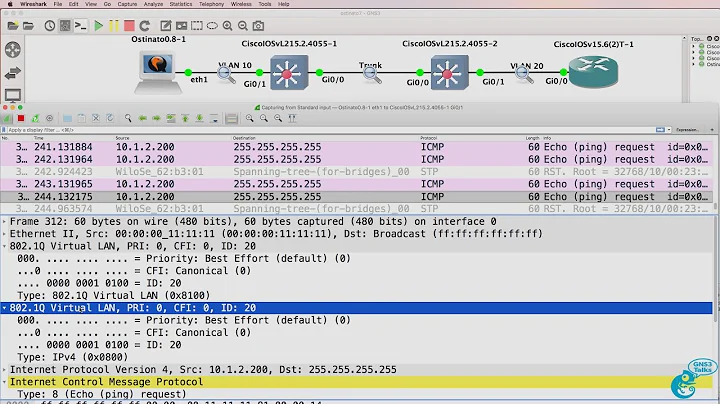Image resolution: width=720 pixels, height=404 pixels.
Task: Open new blank project in GNS3 toolbar
Action: (x=13, y=26)
